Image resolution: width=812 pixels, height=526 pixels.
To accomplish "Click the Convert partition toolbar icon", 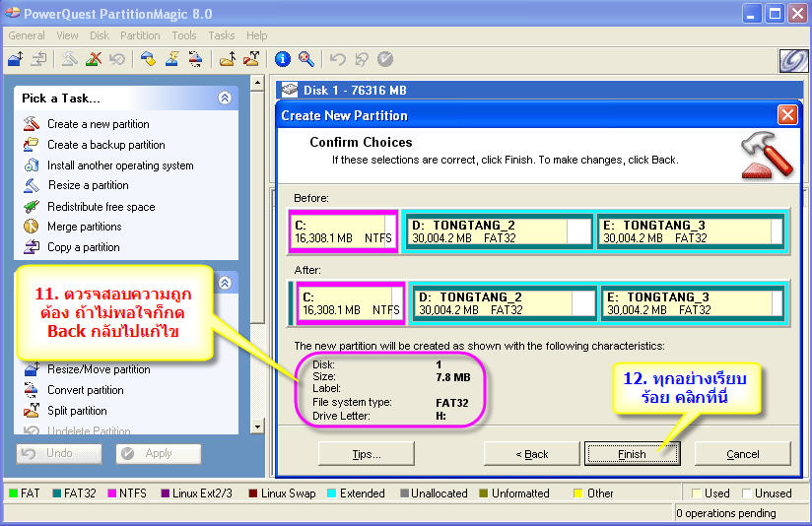I will pyautogui.click(x=195, y=59).
